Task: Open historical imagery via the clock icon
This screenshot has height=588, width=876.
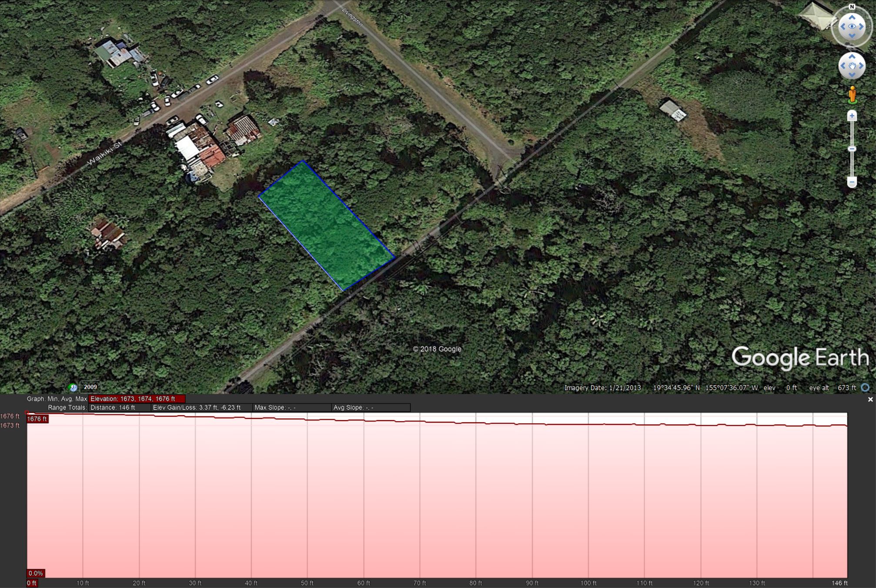Action: click(73, 388)
